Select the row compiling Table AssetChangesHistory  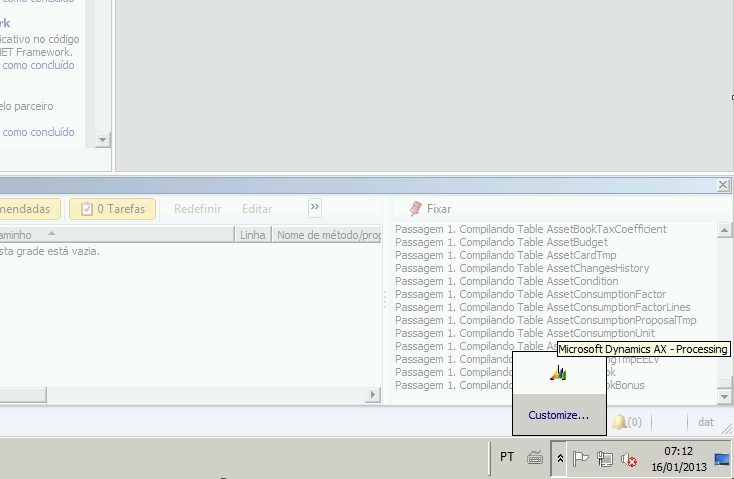point(522,268)
